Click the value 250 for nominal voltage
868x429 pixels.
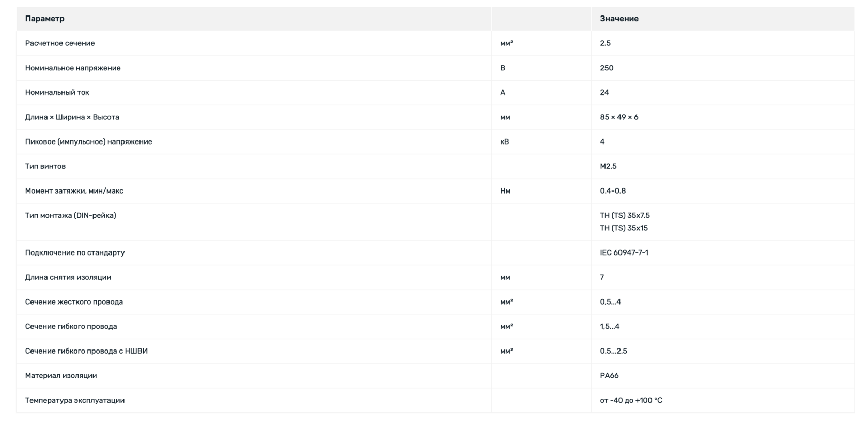coord(607,68)
